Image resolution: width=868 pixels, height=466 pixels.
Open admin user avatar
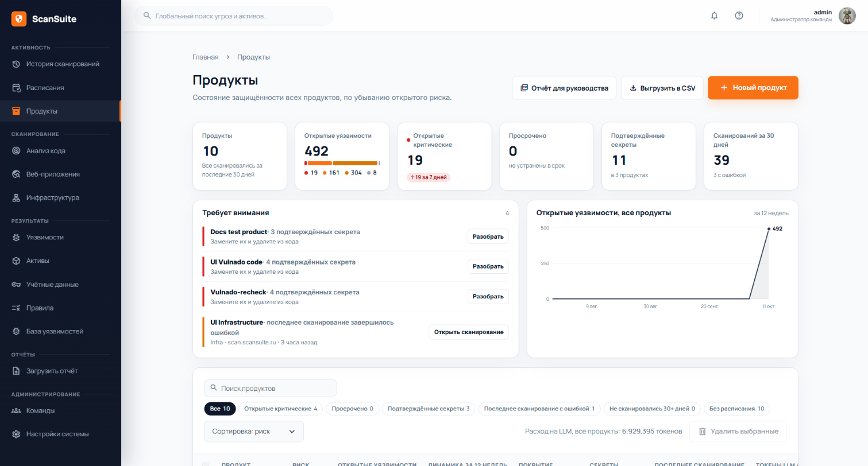tap(847, 15)
